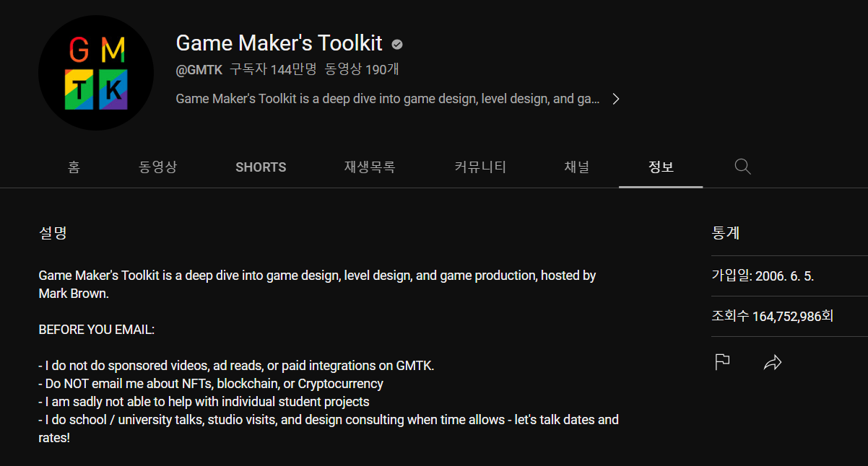Click the share arrow icon
Viewport: 868px width, 466px height.
tap(773, 362)
